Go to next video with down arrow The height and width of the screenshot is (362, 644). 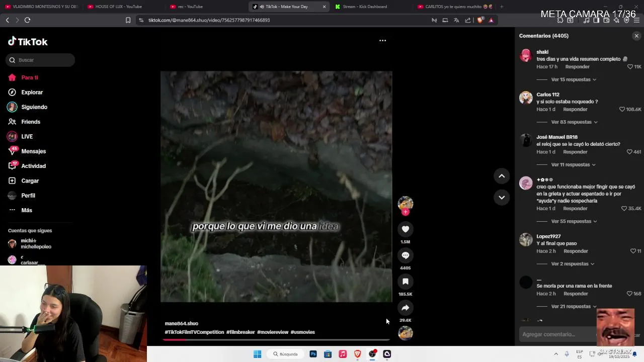click(x=502, y=197)
